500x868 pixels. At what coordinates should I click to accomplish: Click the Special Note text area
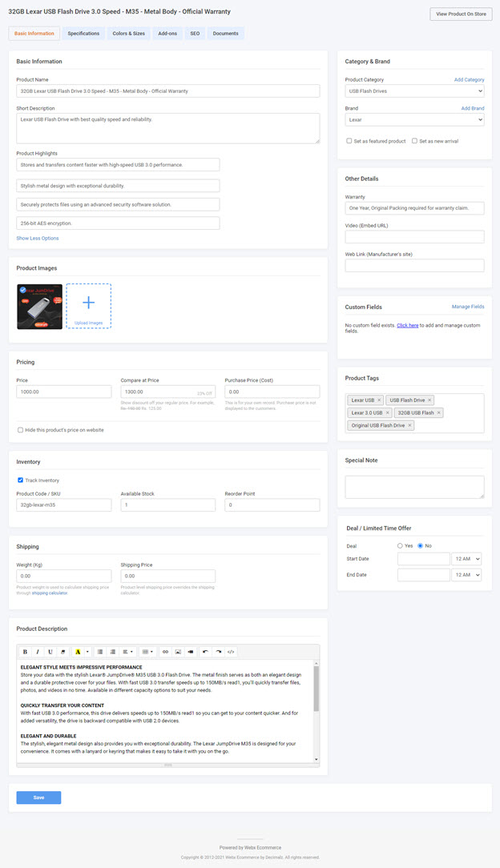click(x=415, y=487)
